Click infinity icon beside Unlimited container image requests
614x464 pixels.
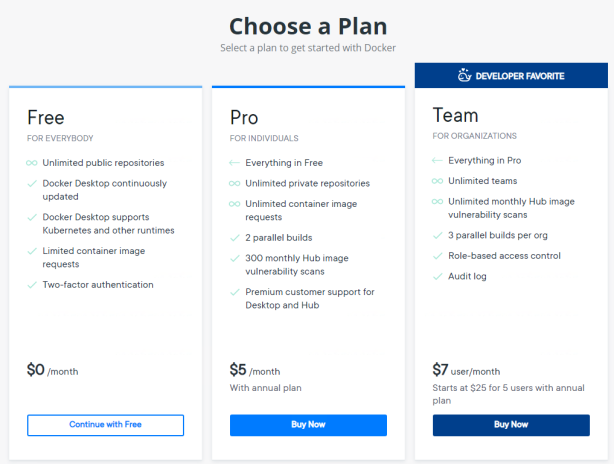tap(235, 204)
